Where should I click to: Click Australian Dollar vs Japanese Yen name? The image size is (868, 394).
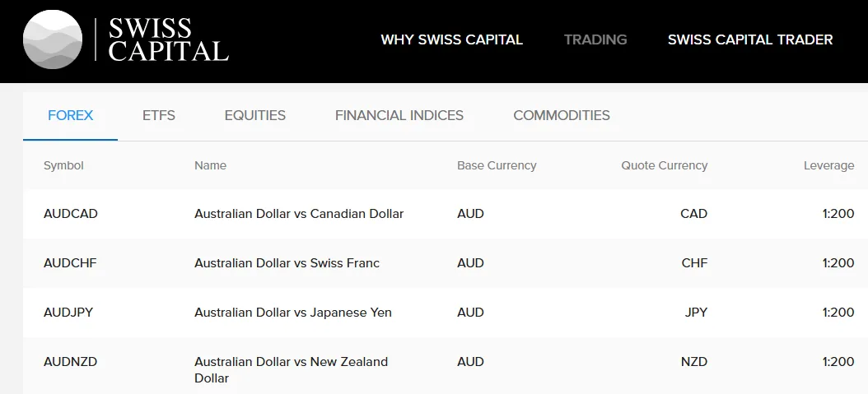[x=293, y=313]
